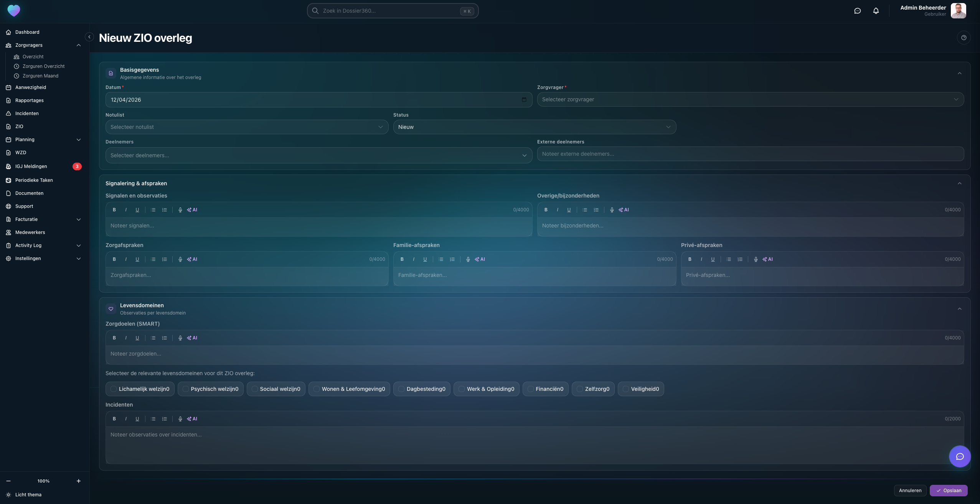
Task: Click numbered list icon in Incidenten editor
Action: tap(165, 419)
